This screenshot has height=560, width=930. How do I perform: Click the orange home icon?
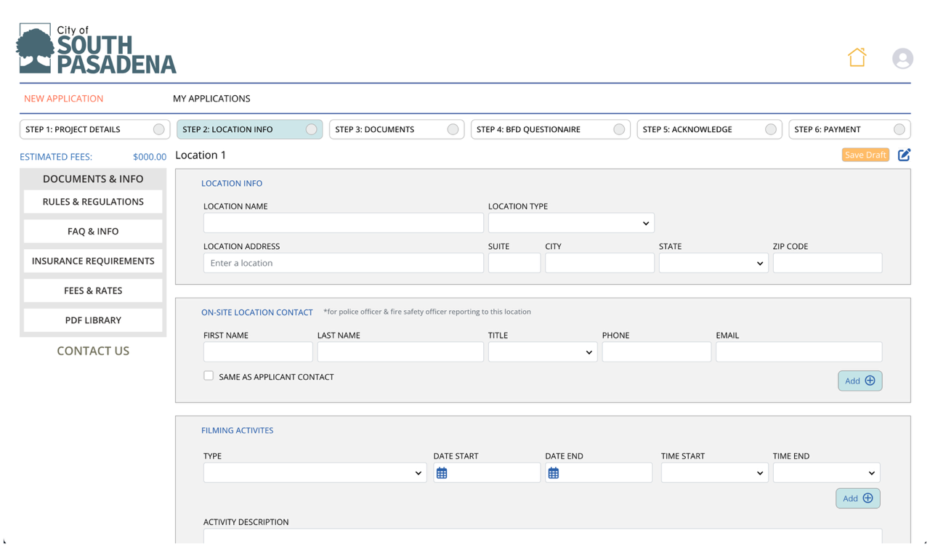click(857, 57)
